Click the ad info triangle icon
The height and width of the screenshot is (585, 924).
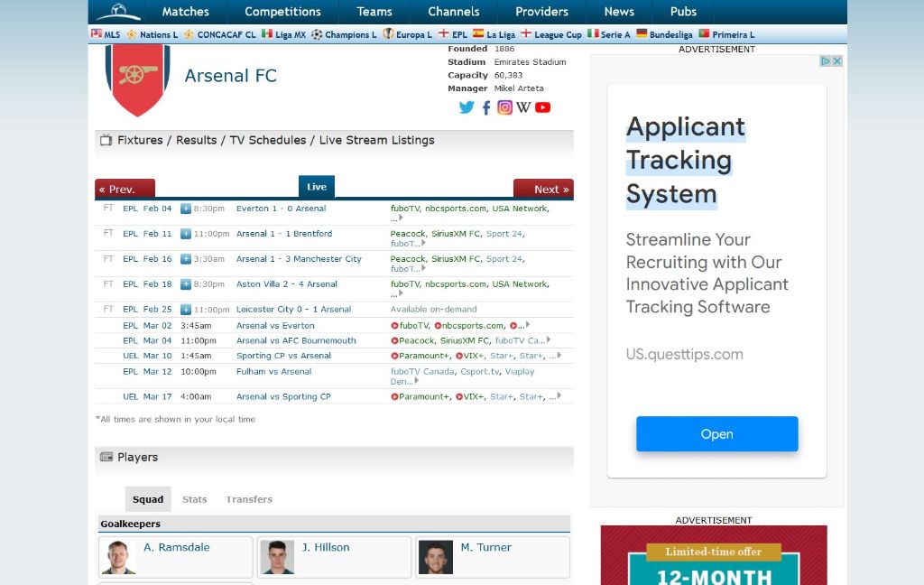[x=826, y=60]
